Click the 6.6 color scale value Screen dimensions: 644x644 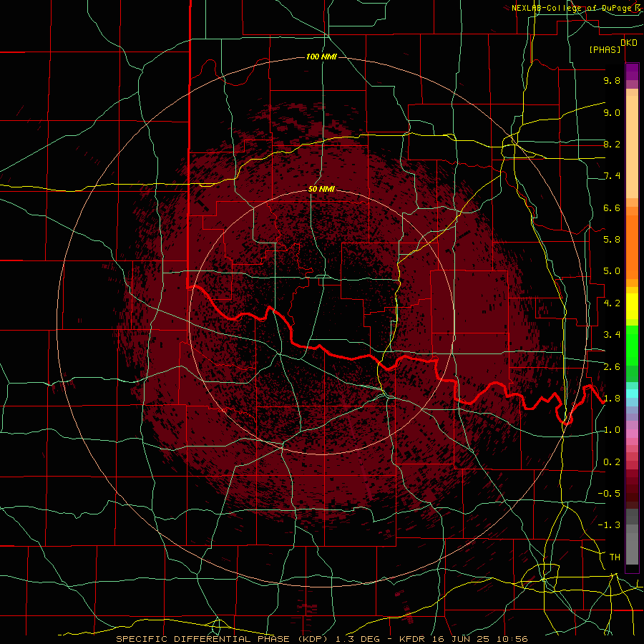pyautogui.click(x=612, y=208)
